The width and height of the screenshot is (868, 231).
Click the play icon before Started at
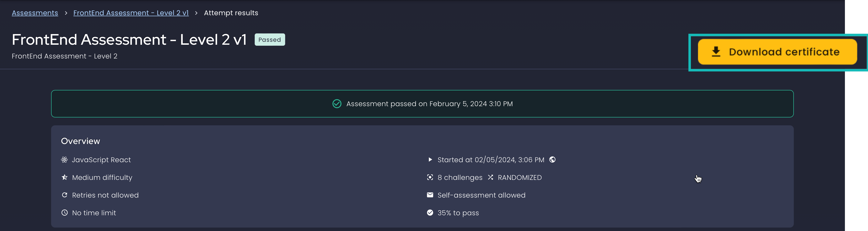[430, 159]
